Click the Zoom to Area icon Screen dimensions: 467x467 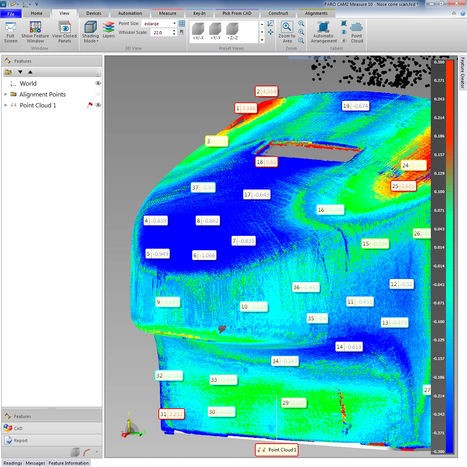tap(287, 32)
